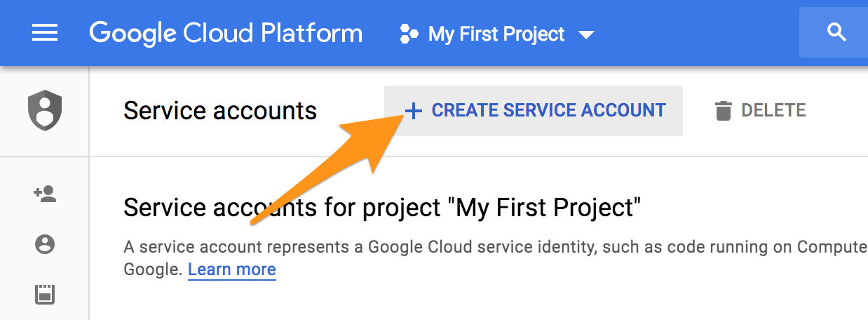This screenshot has width=868, height=320.
Task: Click the trash can icon
Action: tap(723, 111)
